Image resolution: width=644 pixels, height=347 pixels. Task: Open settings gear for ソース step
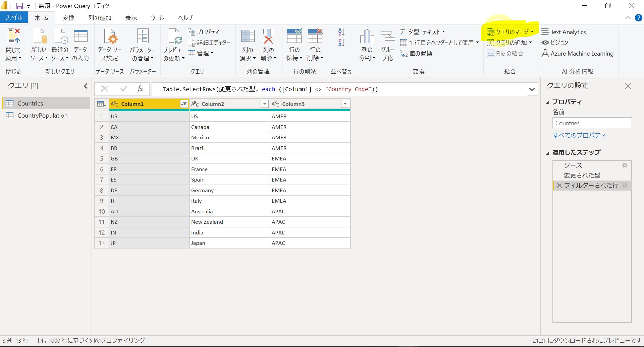point(625,165)
